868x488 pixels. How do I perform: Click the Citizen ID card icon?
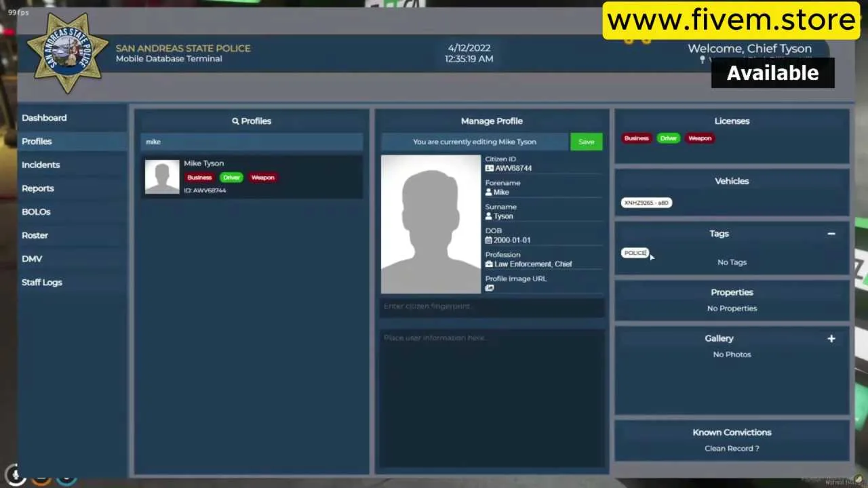click(x=490, y=168)
